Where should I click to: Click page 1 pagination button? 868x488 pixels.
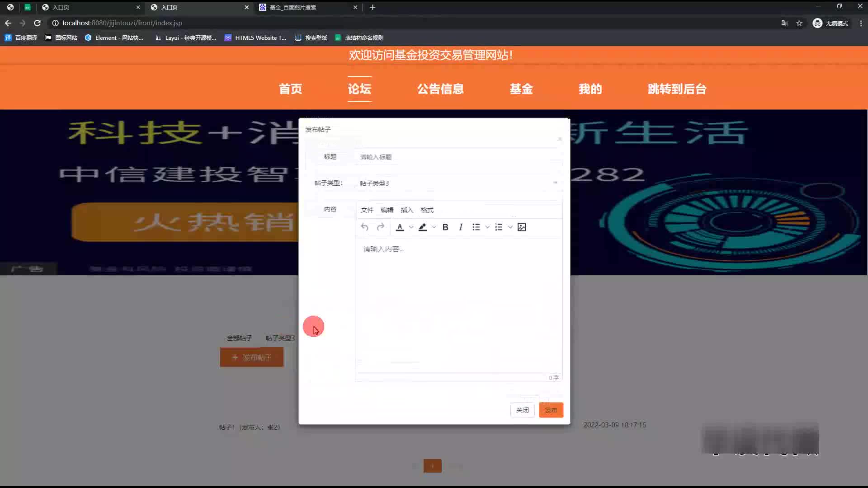pyautogui.click(x=433, y=466)
